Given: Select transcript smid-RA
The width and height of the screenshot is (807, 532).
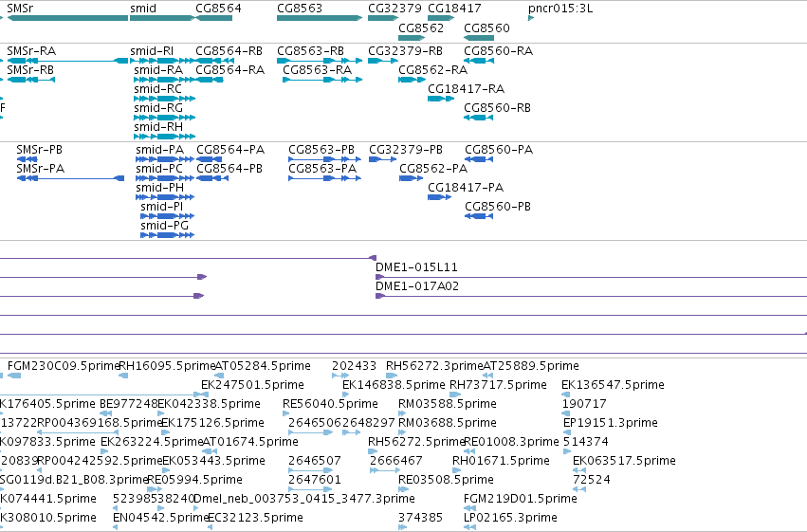Looking at the screenshot, I should 158,70.
